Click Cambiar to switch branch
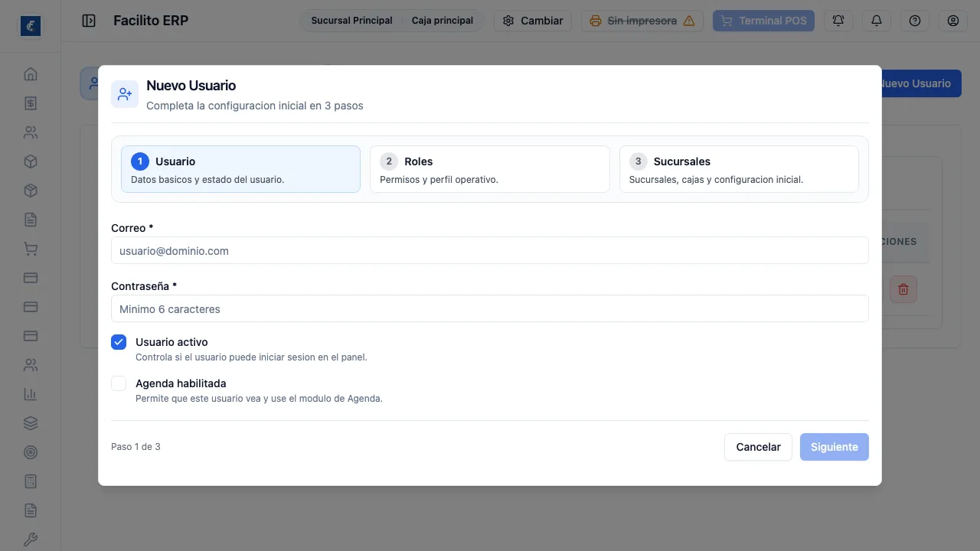Screen dimensions: 980x551 click(x=533, y=21)
